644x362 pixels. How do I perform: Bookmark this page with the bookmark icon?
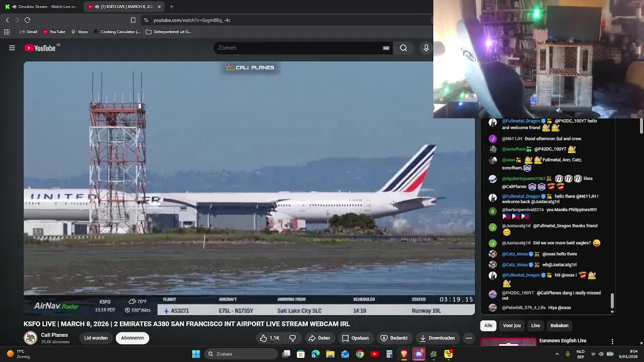[133, 20]
